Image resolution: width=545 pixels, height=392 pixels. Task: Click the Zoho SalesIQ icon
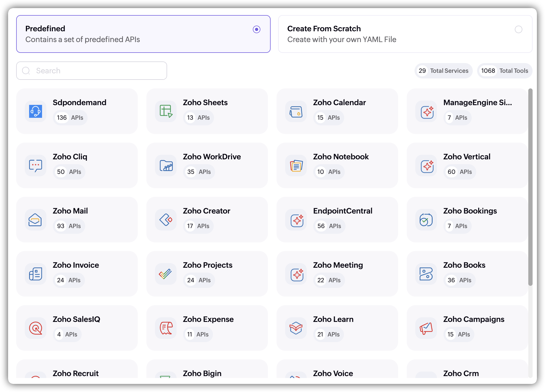point(36,328)
